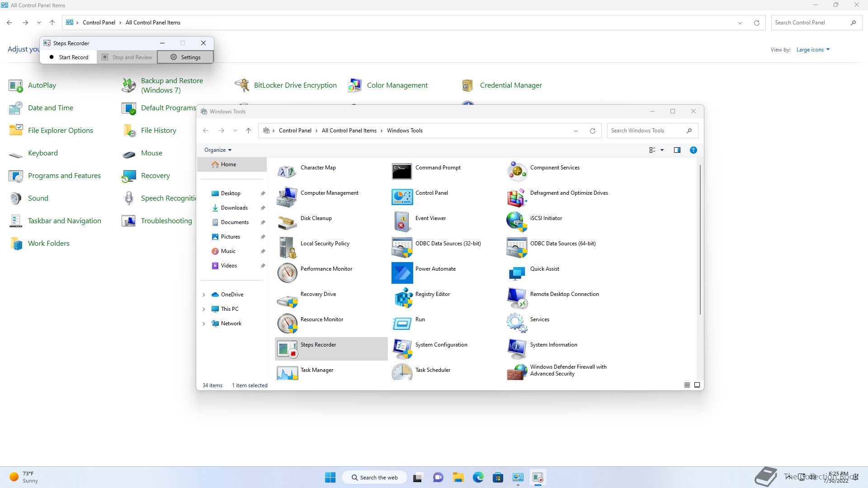Open the Character Map tool icon
This screenshot has width=868, height=488.
[287, 172]
